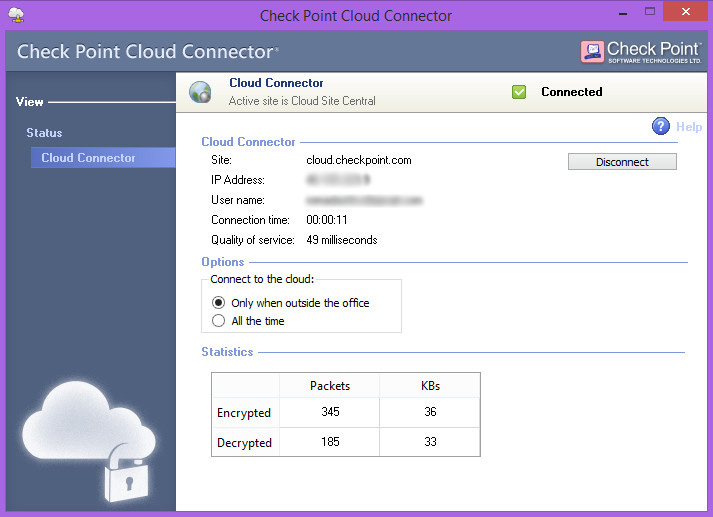Click the Check Point logo icon
Viewport: 713px width, 517px height.
592,51
